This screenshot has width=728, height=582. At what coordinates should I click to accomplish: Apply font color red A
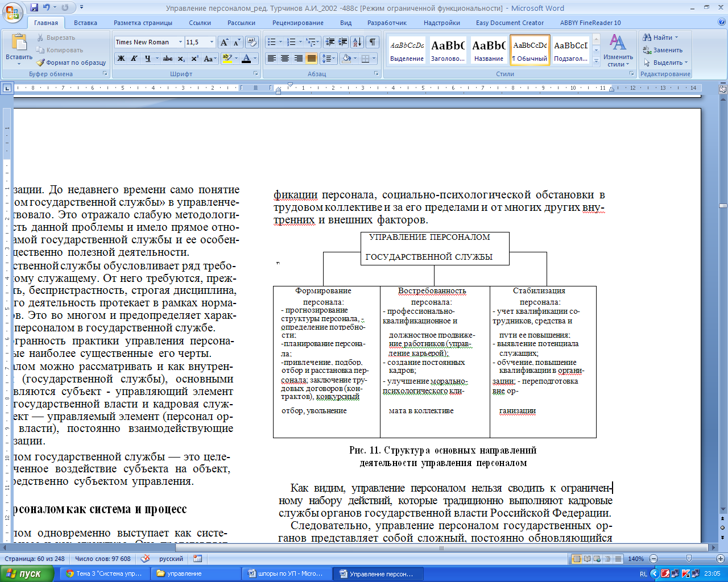[246, 59]
